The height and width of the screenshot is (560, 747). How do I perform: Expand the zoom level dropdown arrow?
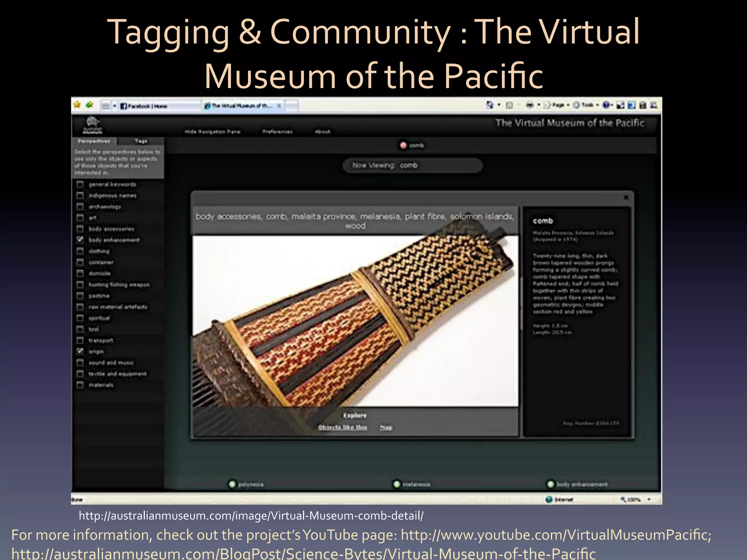[x=649, y=499]
